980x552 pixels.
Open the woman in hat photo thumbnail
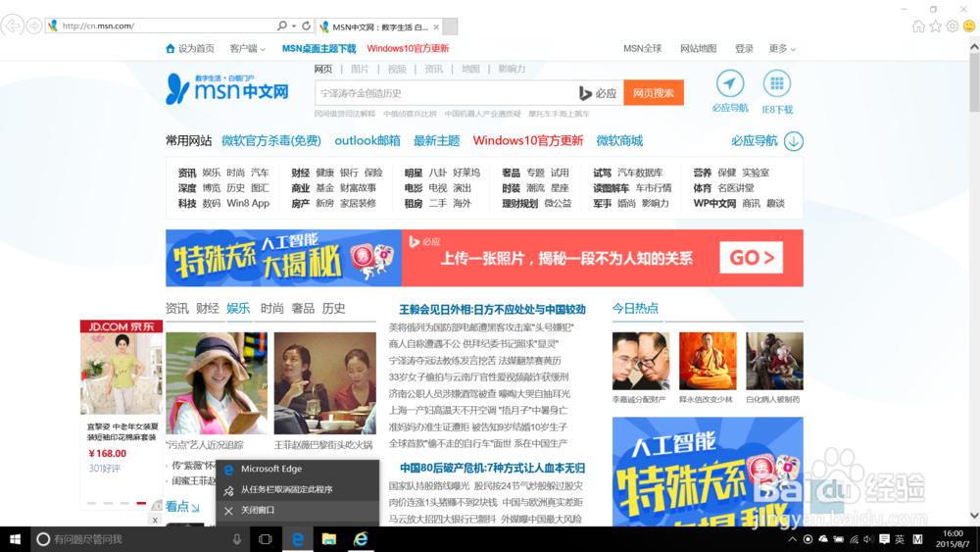pyautogui.click(x=217, y=383)
